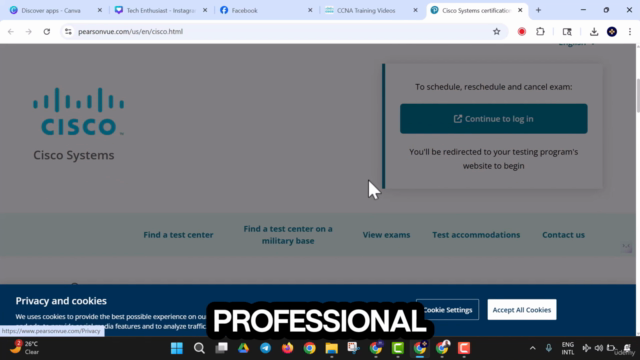The height and width of the screenshot is (360, 640).
Task: Open the volume speaker icon in tray
Action: tap(599, 348)
